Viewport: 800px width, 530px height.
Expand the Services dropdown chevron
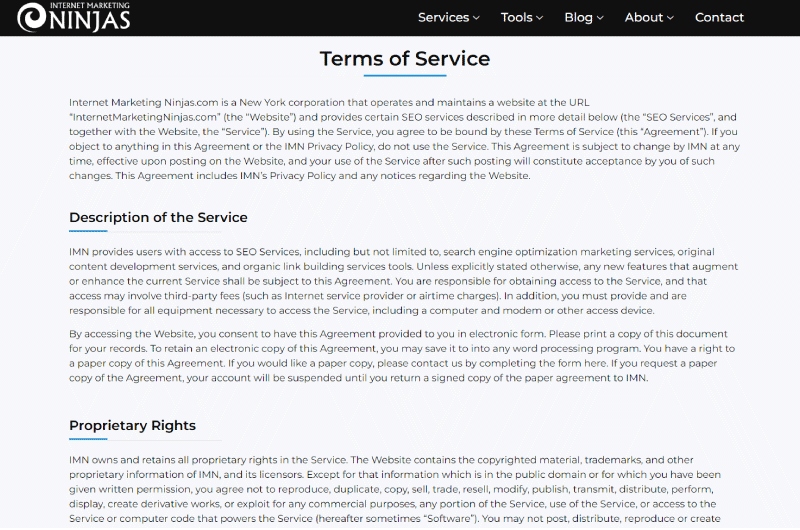click(476, 18)
